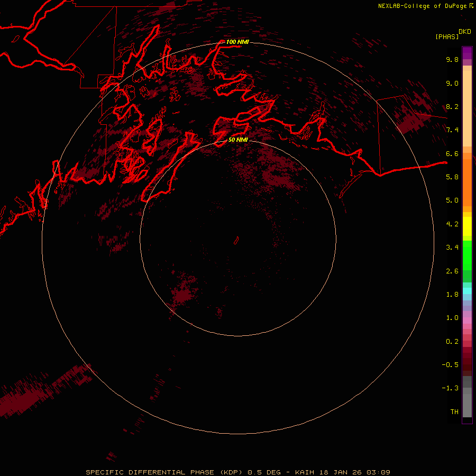This screenshot has height=476, width=476.
Task: Click the 50 NMI range ring label
Action: [238, 140]
